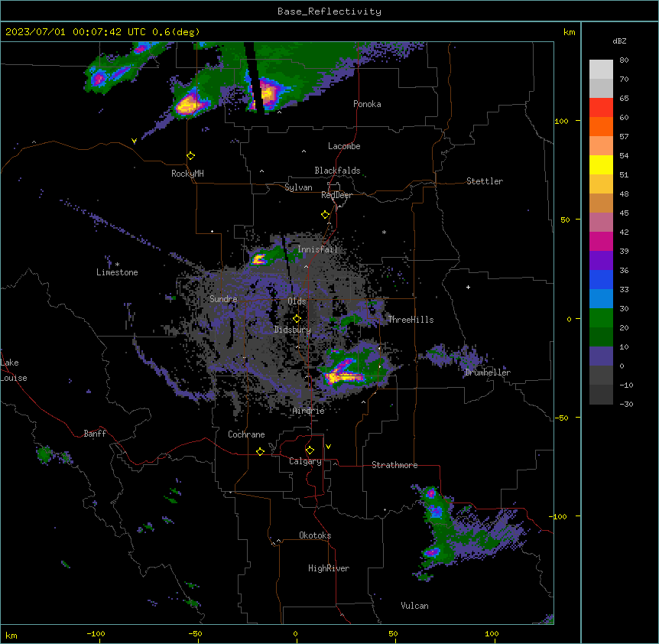Click the km label at bottom left
Image resolution: width=659 pixels, height=644 pixels.
11,635
